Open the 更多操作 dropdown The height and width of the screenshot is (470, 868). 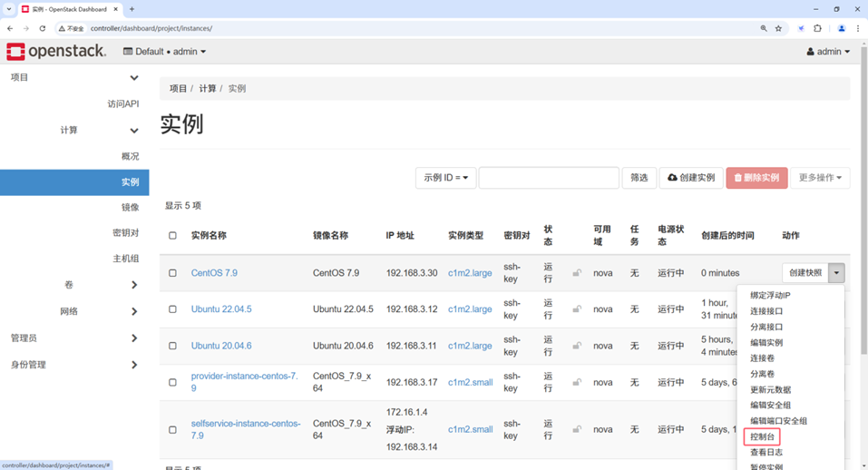820,178
